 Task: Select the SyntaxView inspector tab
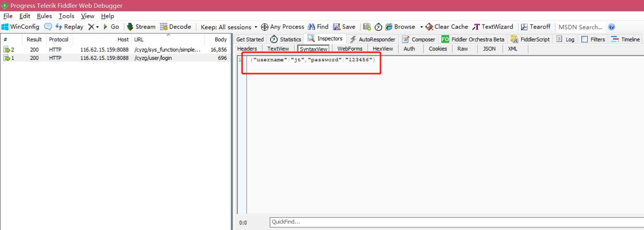[x=314, y=49]
